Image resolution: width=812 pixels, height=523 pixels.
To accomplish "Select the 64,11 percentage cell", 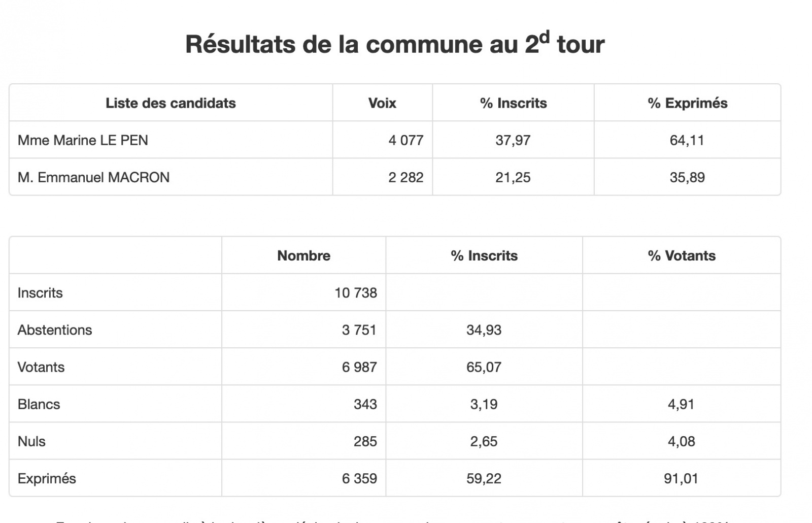I will [x=687, y=140].
